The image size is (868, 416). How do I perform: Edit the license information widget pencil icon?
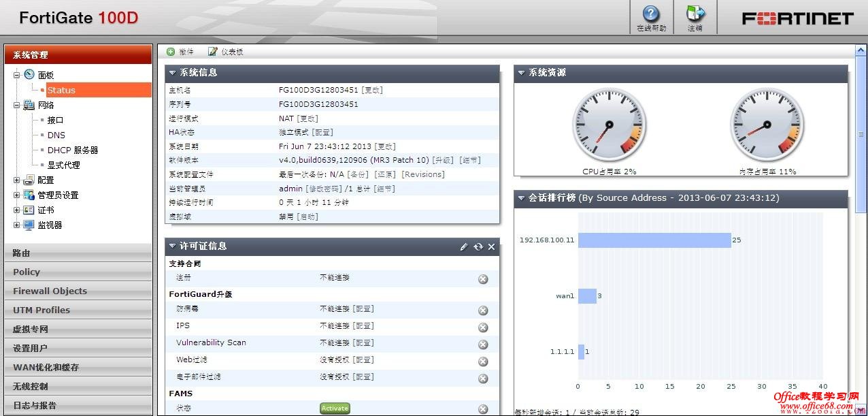[464, 246]
